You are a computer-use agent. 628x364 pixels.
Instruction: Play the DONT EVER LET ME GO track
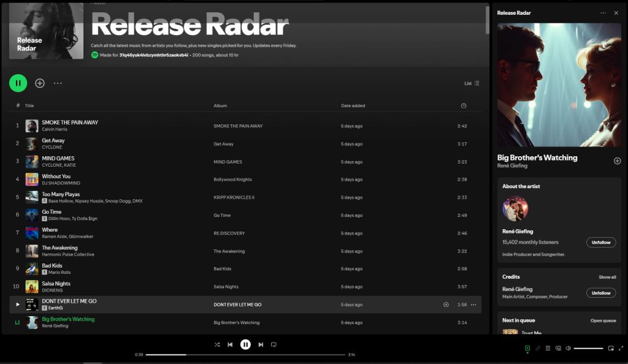(x=18, y=305)
